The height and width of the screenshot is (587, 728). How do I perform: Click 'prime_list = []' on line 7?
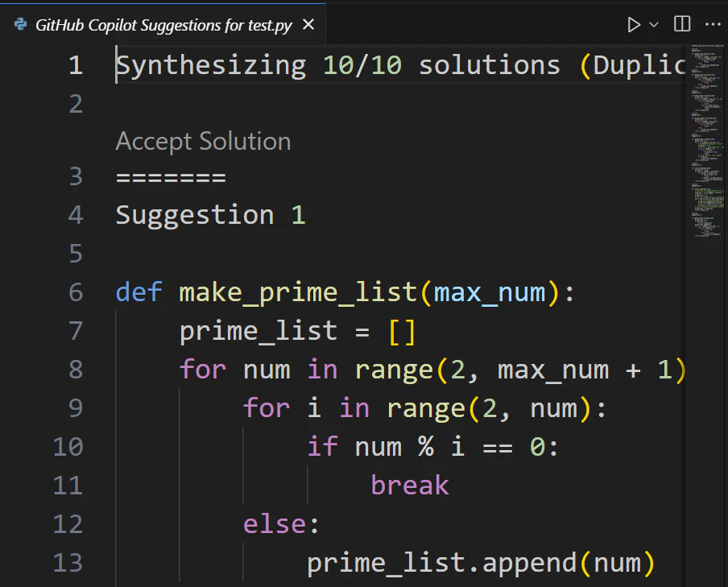pos(297,332)
